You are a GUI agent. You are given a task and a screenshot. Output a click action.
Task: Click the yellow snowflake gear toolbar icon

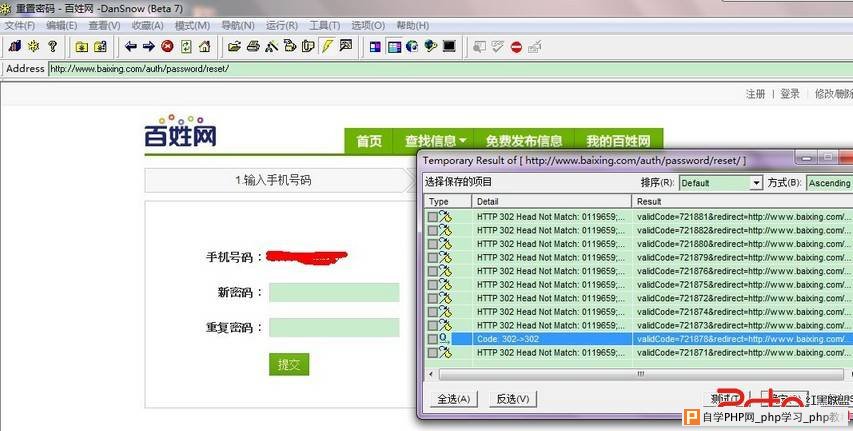click(34, 46)
